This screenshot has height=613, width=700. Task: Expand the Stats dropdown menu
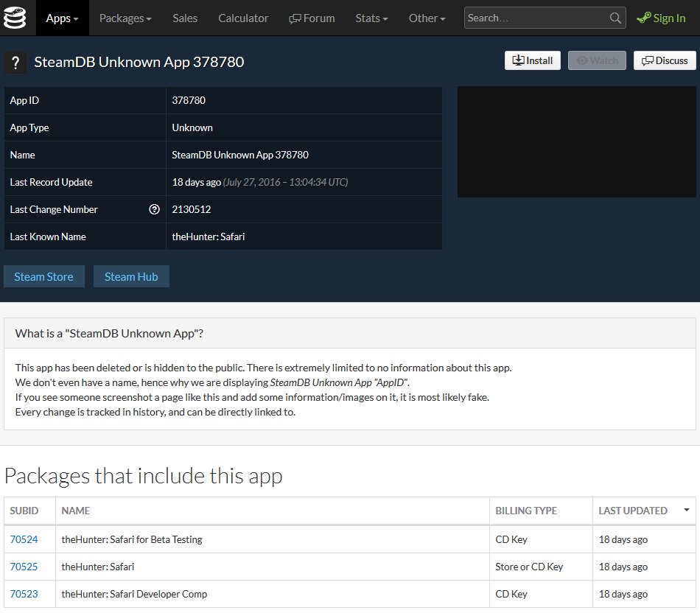pyautogui.click(x=371, y=18)
